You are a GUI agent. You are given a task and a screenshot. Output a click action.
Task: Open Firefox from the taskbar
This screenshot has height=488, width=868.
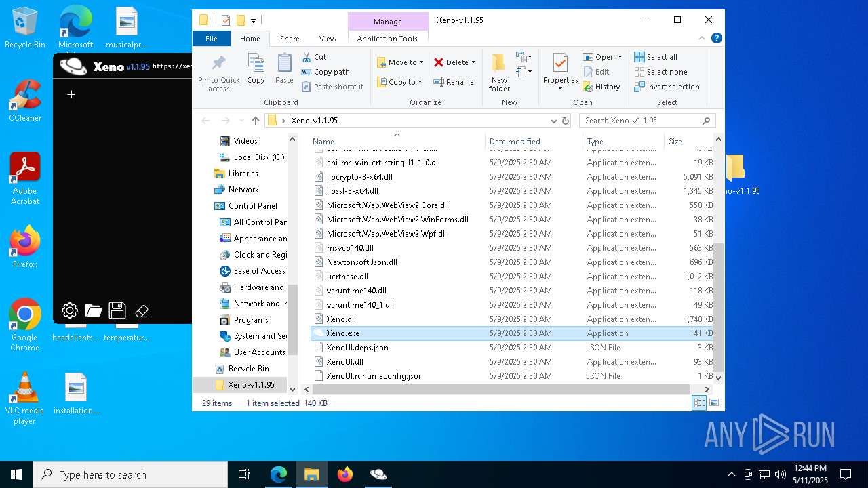(345, 474)
